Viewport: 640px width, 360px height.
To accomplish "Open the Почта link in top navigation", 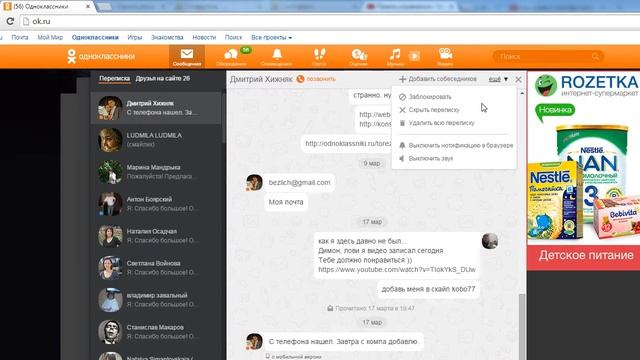I will [20, 37].
